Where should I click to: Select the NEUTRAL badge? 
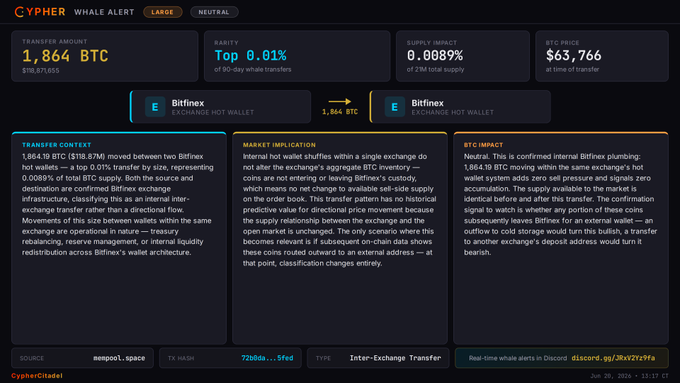pos(214,12)
